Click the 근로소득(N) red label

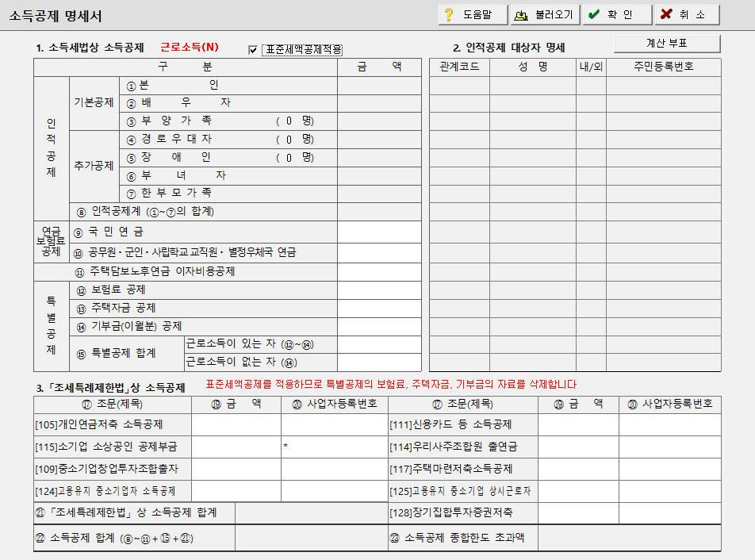coord(190,47)
